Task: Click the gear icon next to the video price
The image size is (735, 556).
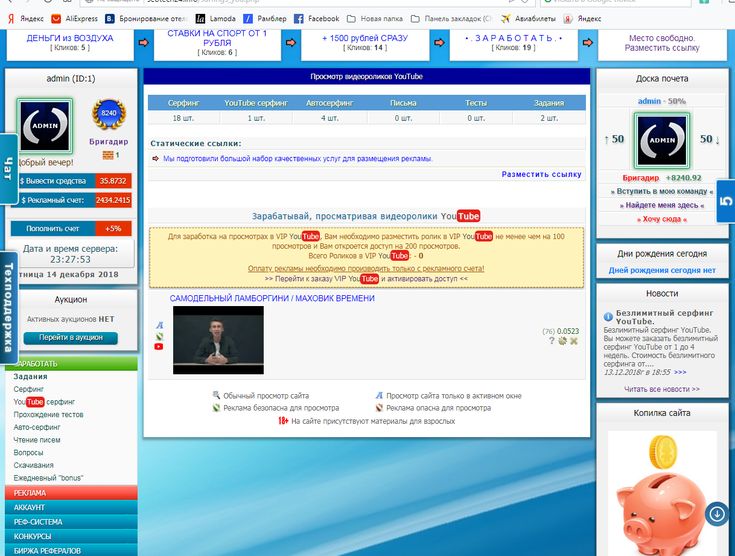Action: tap(562, 341)
